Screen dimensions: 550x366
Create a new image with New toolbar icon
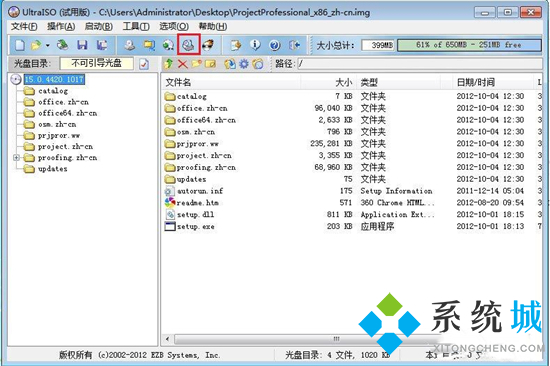[x=20, y=45]
